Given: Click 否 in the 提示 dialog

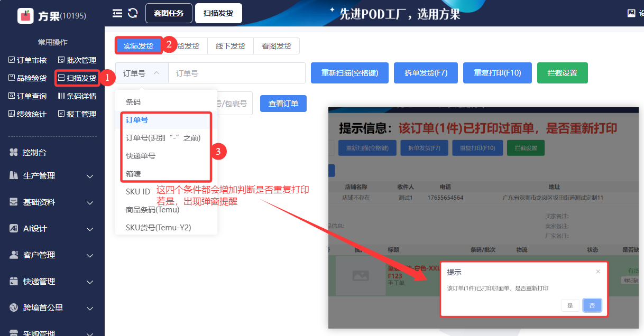Looking at the screenshot, I should 592,305.
